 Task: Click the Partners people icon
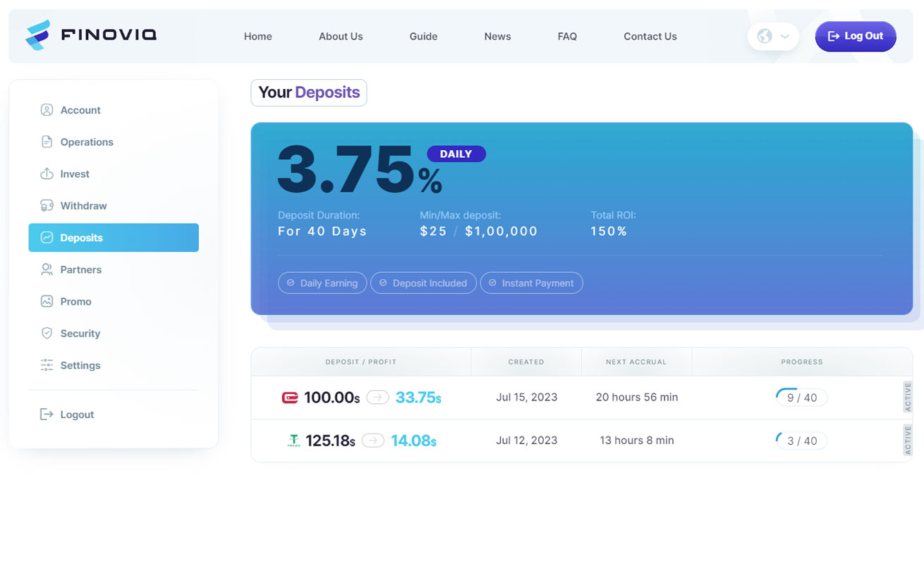47,269
